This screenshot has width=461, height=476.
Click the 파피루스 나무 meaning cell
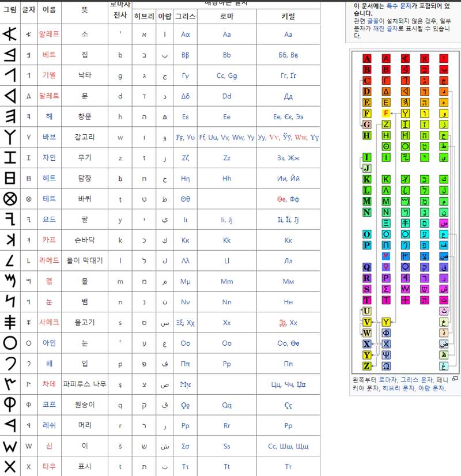coord(85,384)
